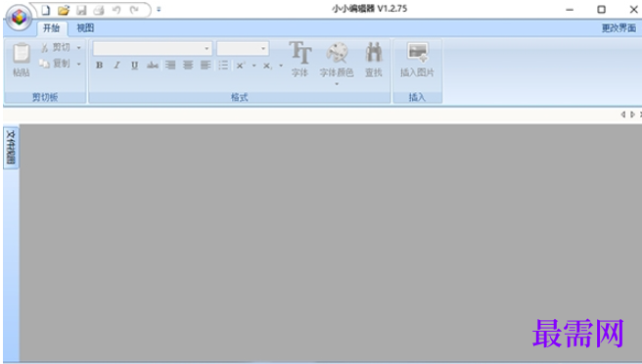Open a file via folder icon
This screenshot has height=364, width=642.
(63, 10)
